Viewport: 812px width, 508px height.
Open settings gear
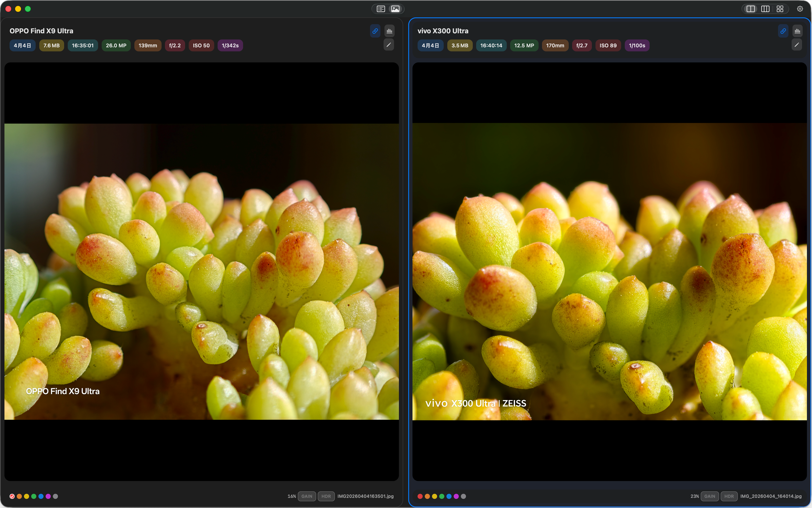click(x=800, y=9)
